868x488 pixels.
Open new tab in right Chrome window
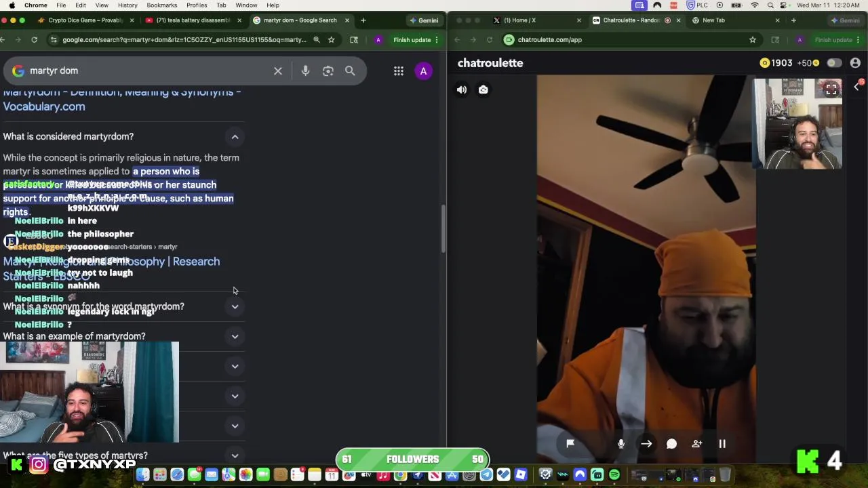[x=793, y=20]
